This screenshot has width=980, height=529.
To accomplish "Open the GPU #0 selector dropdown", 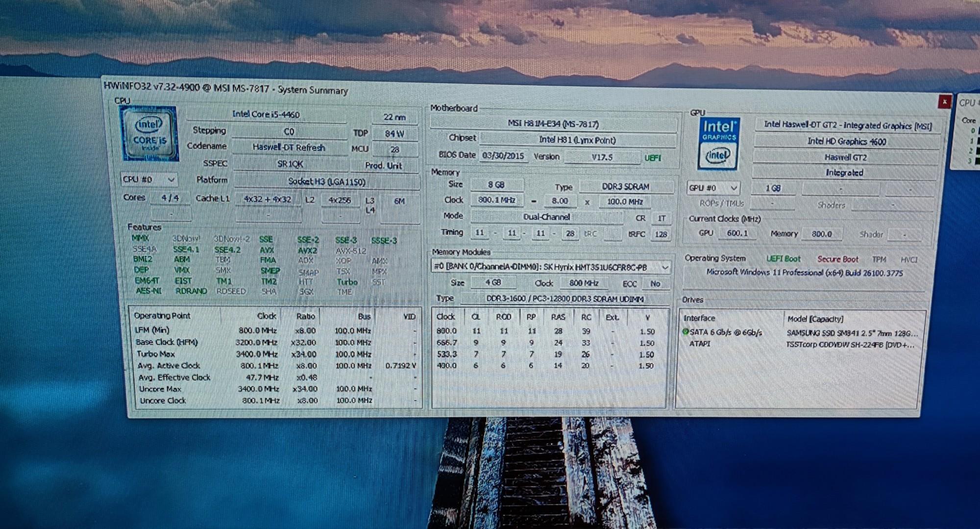I will click(x=713, y=188).
